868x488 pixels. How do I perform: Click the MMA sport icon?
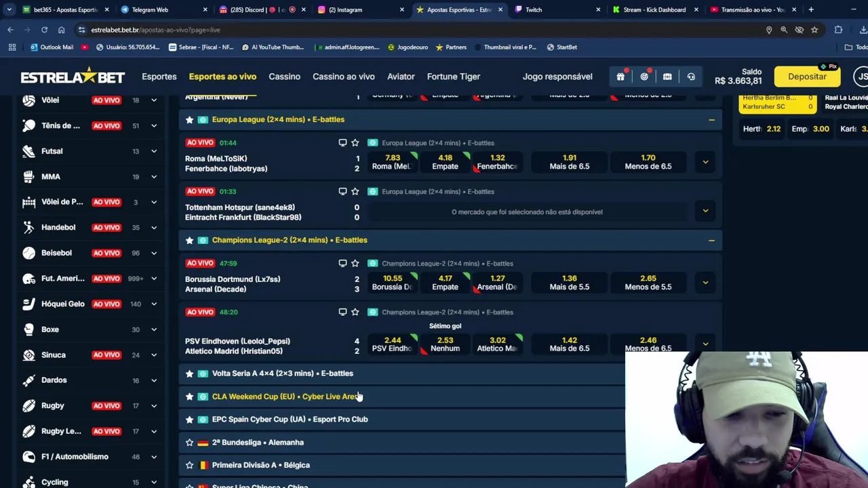click(x=28, y=176)
